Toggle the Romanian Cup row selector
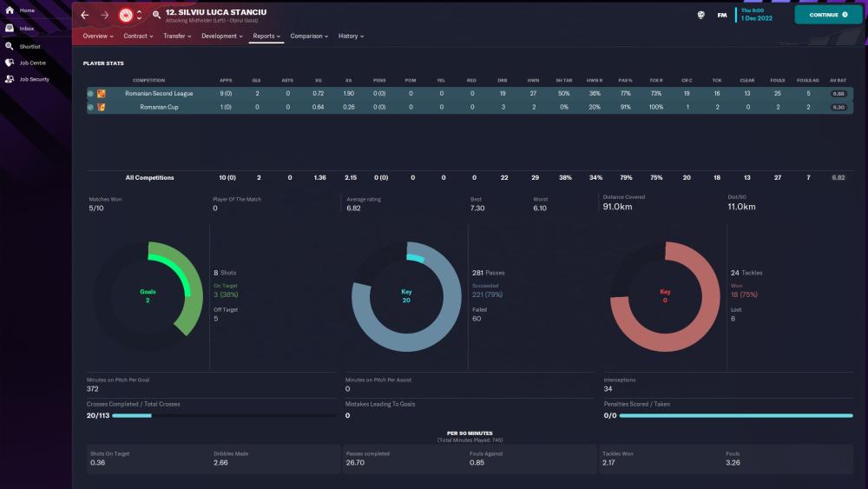This screenshot has width=868, height=489. click(x=90, y=107)
